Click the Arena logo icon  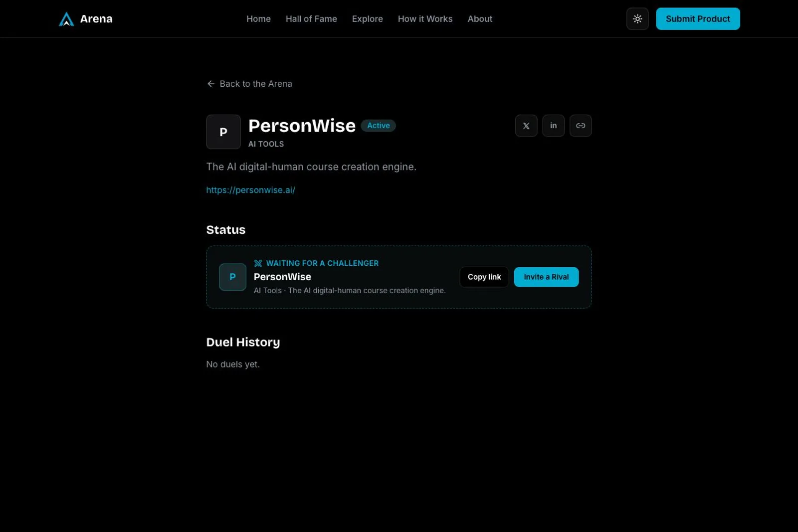click(66, 19)
